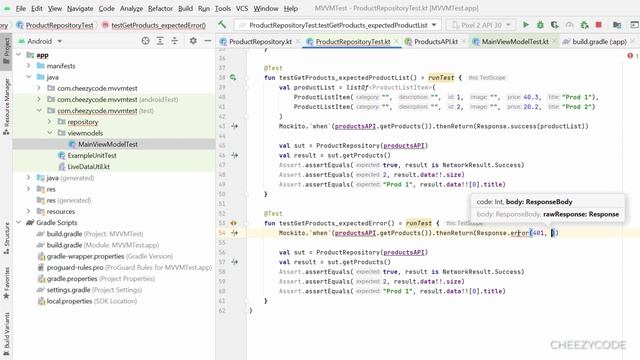Screen dimensions: 640x360
Task: Open the Navigate menu
Action: tap(80, 8)
